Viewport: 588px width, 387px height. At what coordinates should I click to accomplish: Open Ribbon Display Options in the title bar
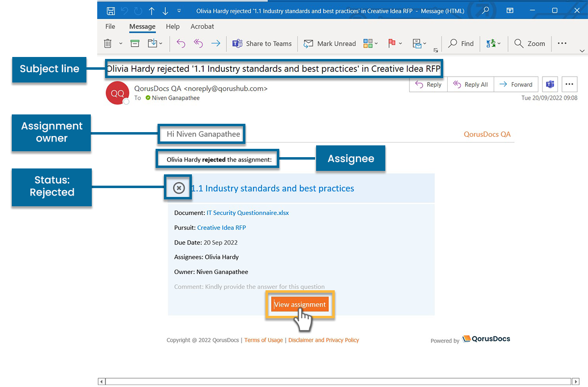pos(510,10)
